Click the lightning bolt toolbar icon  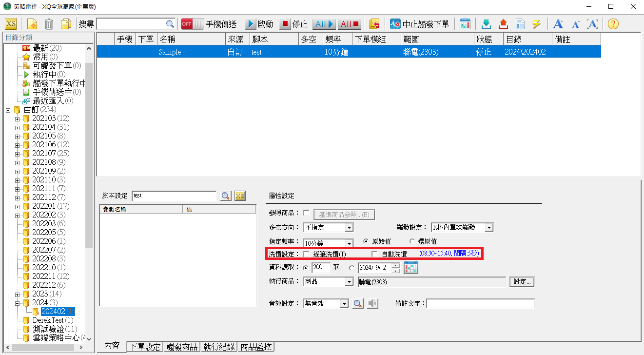pyautogui.click(x=537, y=24)
